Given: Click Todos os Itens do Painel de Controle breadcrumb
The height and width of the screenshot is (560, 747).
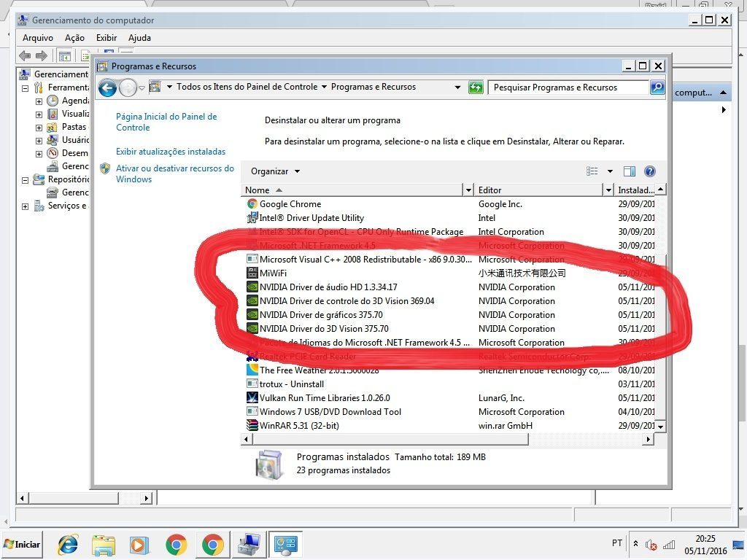Looking at the screenshot, I should (x=247, y=87).
